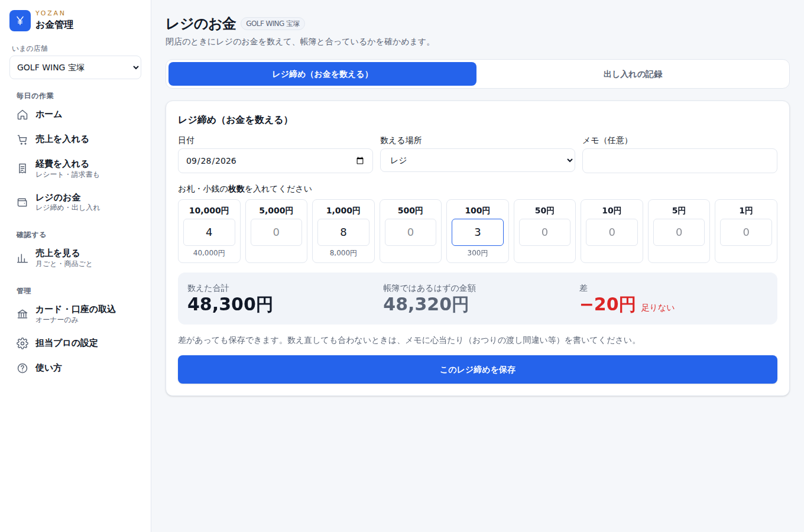Screen dimensions: 804x532
Task: Click the question mark help icon
Action: tap(22, 368)
